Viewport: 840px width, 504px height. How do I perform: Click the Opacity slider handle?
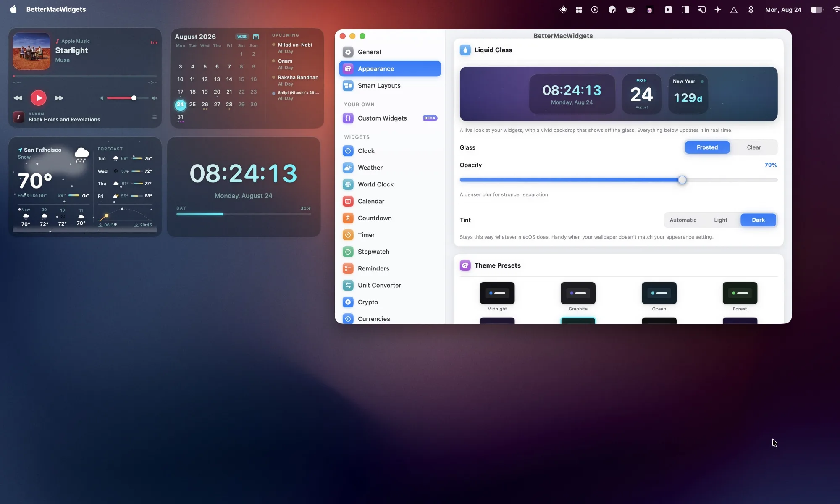point(682,180)
